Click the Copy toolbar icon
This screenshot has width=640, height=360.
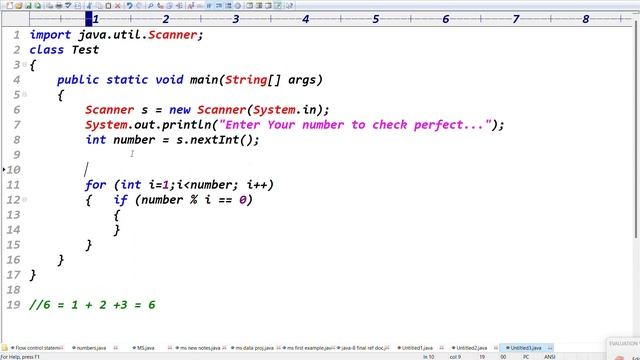click(99, 6)
